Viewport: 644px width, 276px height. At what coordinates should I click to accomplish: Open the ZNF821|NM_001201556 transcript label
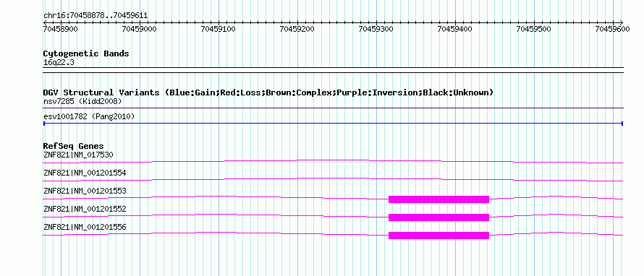(85, 227)
